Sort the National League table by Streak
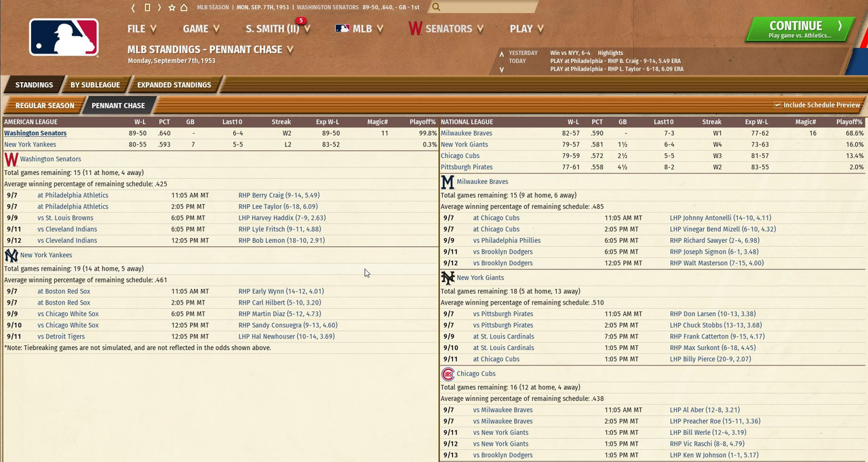The height and width of the screenshot is (462, 868). click(x=711, y=122)
